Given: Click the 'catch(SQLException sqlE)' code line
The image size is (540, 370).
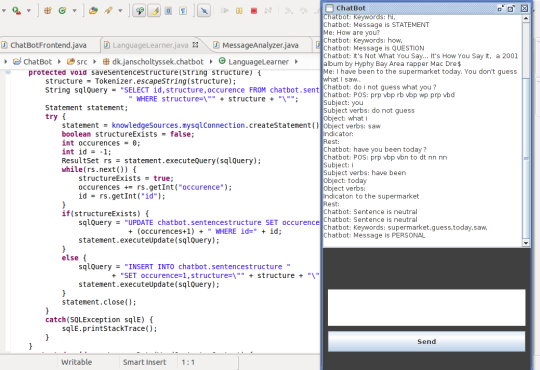Looking at the screenshot, I should click(99, 319).
